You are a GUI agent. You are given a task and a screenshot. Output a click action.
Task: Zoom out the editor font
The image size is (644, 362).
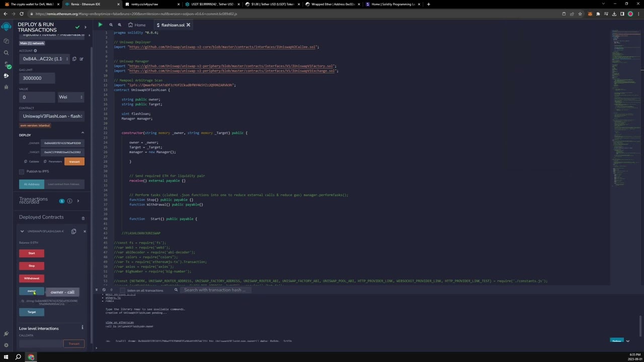click(111, 25)
